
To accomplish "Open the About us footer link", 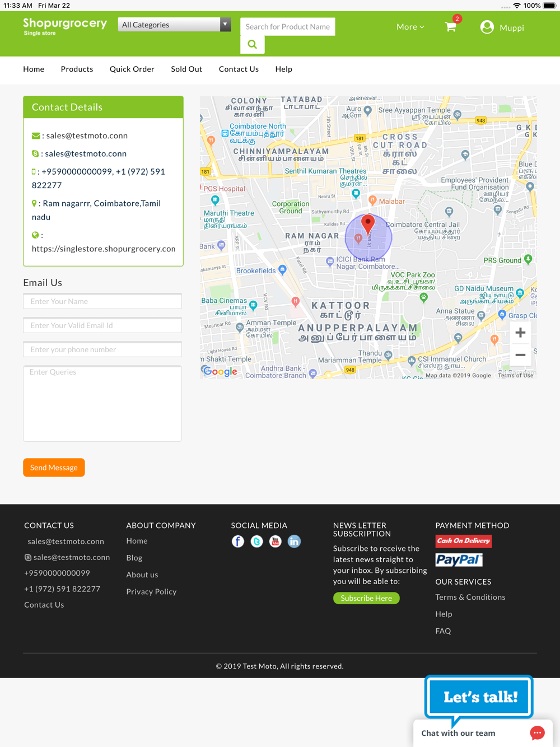I will pos(142,575).
